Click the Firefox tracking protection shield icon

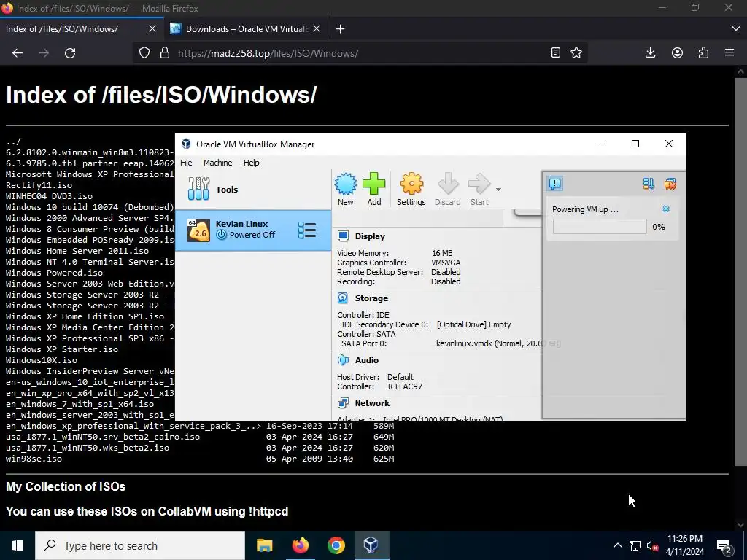click(x=144, y=52)
